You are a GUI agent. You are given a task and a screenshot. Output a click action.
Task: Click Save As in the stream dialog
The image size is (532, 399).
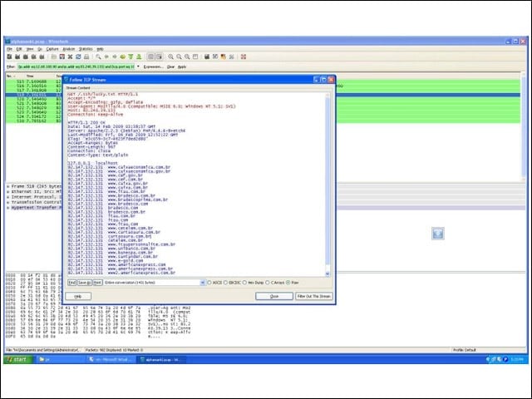[x=85, y=283]
